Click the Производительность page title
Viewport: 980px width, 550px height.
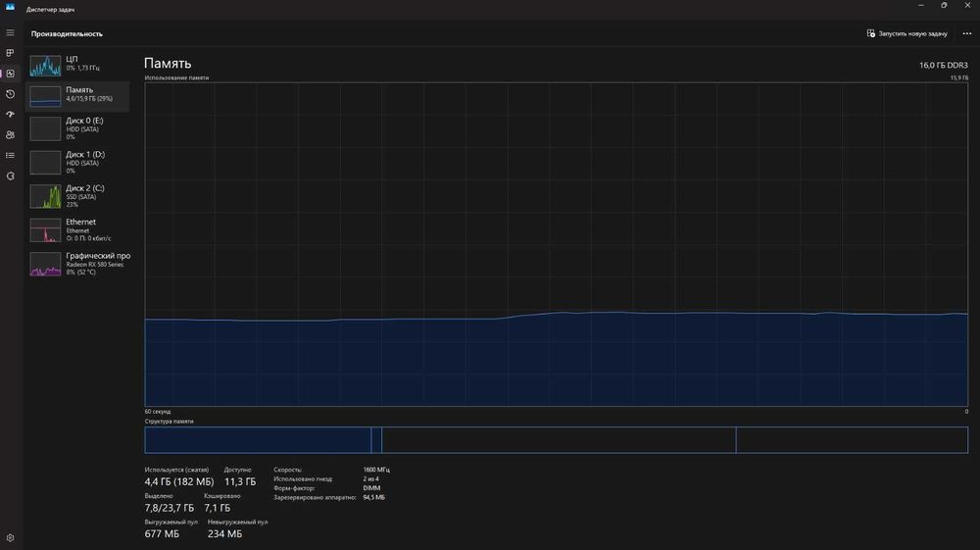pos(67,33)
